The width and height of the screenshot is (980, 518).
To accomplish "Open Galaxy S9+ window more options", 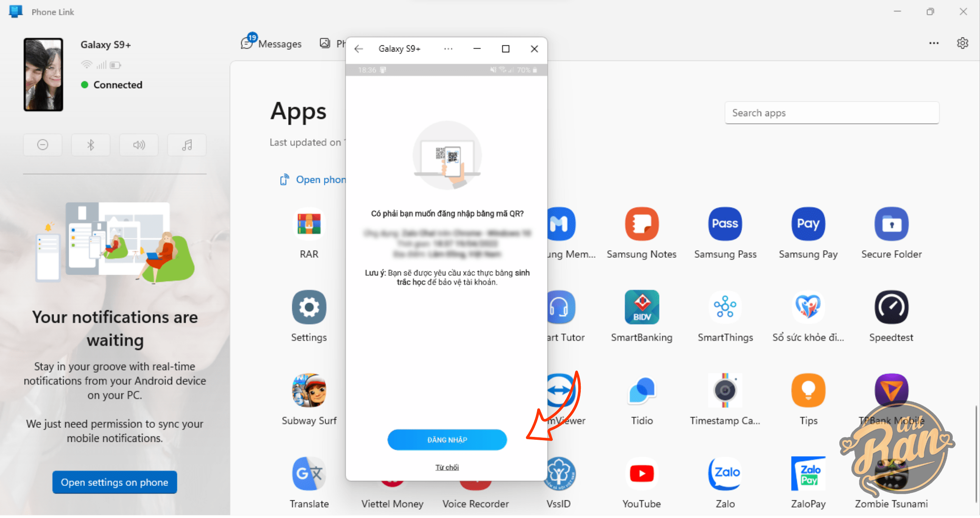I will (x=448, y=49).
